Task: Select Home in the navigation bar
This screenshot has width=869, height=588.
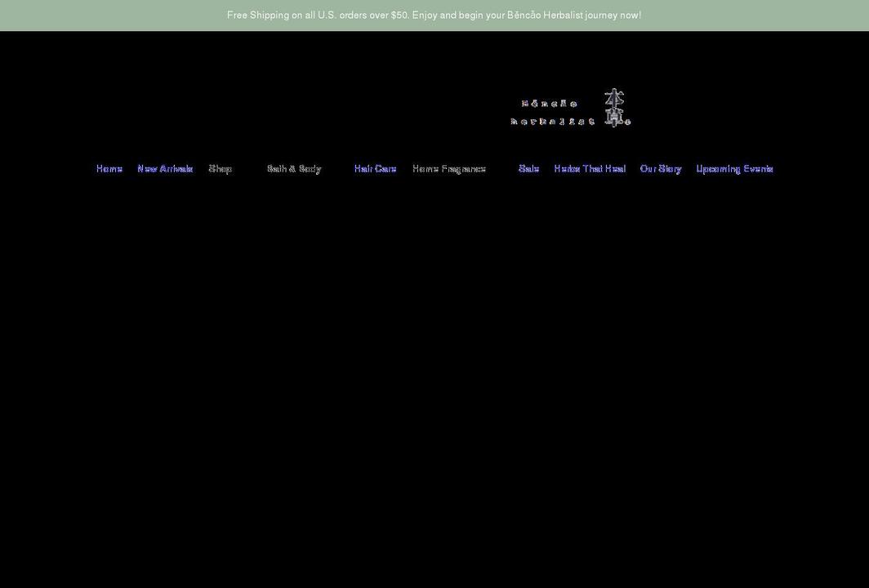Action: coord(109,169)
